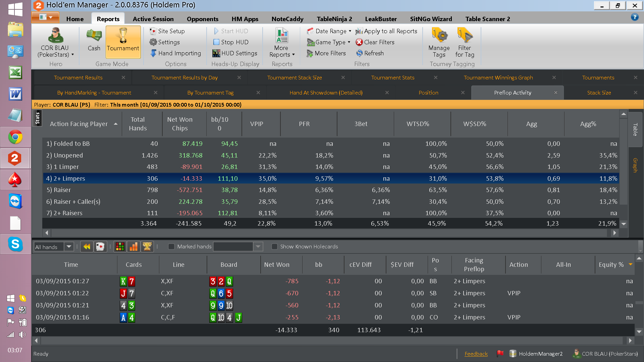Image resolution: width=644 pixels, height=362 pixels.
Task: Switch to Table side view
Action: point(635,129)
